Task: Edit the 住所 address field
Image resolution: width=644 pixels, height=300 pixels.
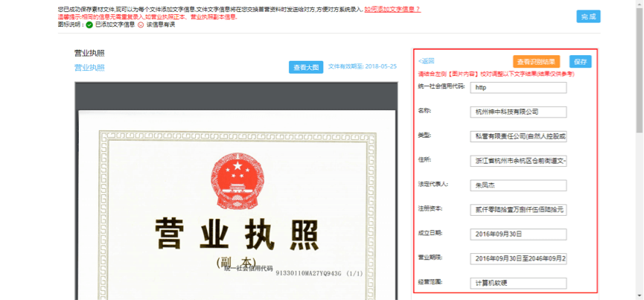Action: pyautogui.click(x=518, y=161)
